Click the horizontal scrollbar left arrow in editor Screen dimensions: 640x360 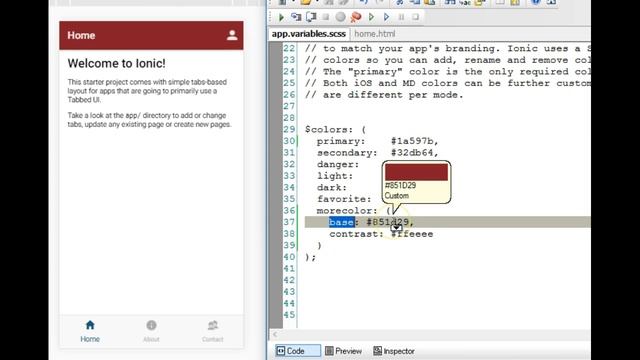click(275, 335)
